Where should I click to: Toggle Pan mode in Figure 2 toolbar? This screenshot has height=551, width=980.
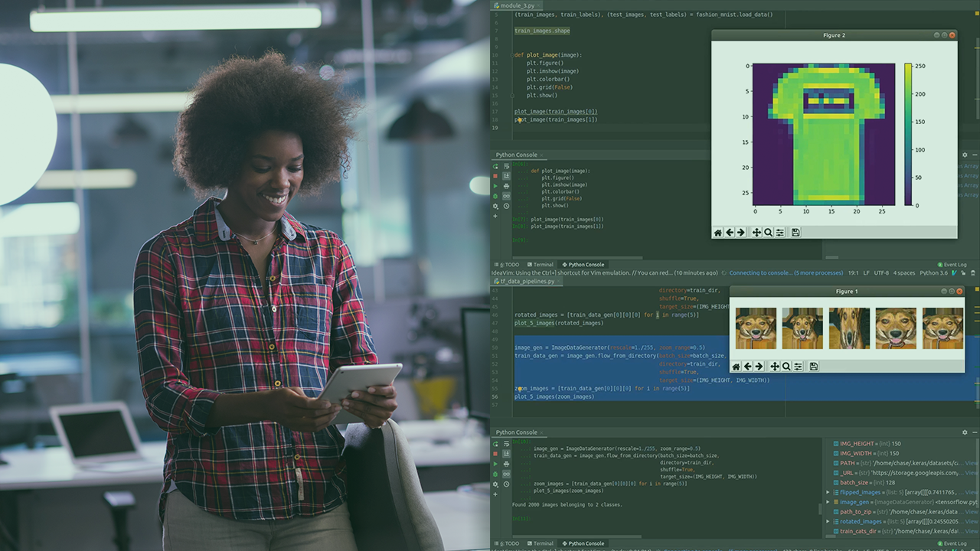(x=756, y=233)
